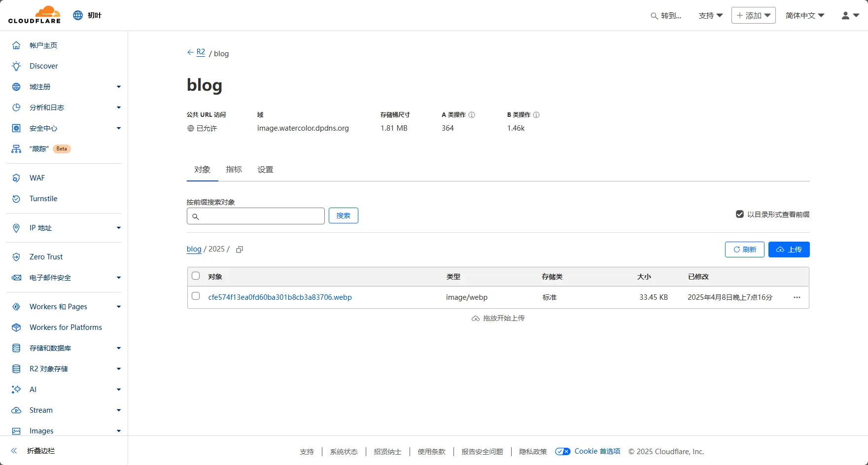The height and width of the screenshot is (465, 868).
Task: Expand the R2 对象存储 sidebar section
Action: coord(118,369)
